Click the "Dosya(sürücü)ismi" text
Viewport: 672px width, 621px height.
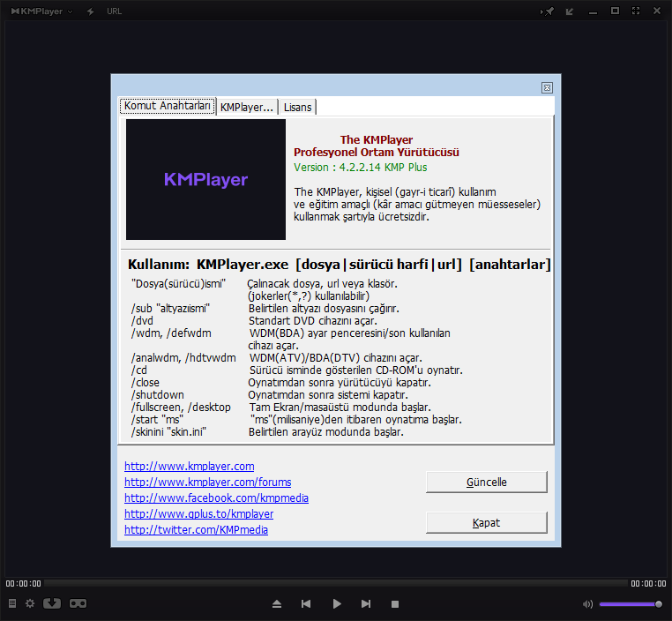(x=179, y=284)
